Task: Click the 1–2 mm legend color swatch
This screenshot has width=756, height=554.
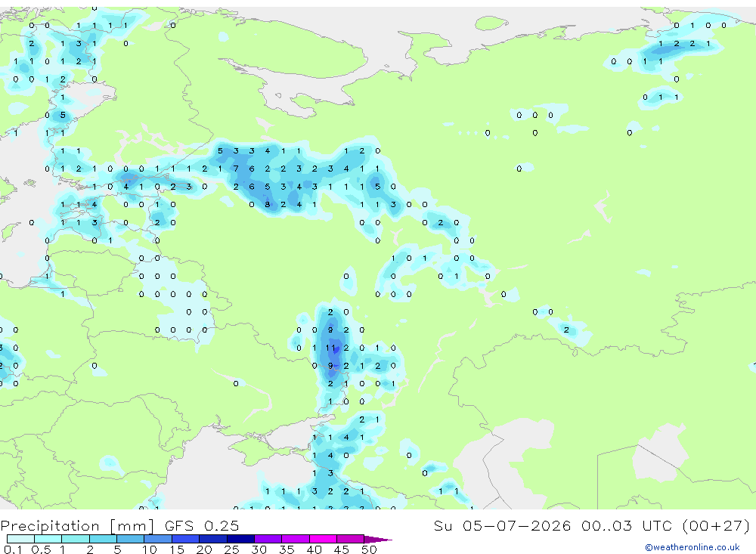Action: click(76, 539)
